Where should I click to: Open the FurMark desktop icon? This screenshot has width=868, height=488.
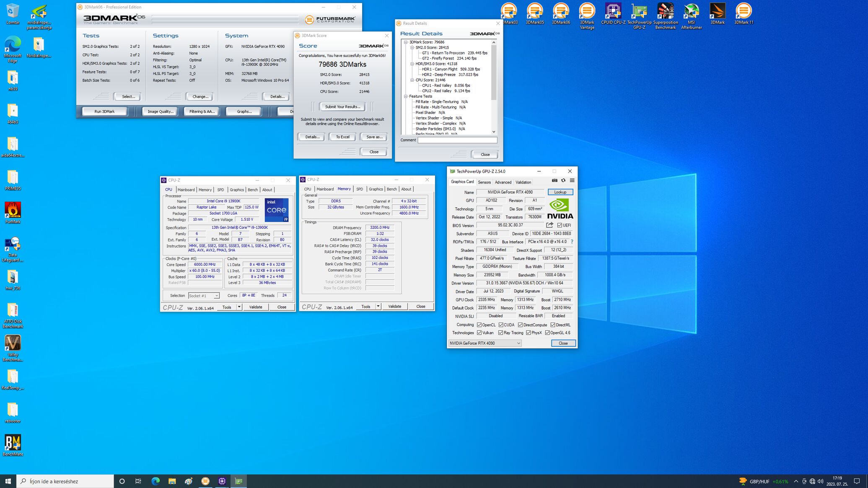pos(13,212)
